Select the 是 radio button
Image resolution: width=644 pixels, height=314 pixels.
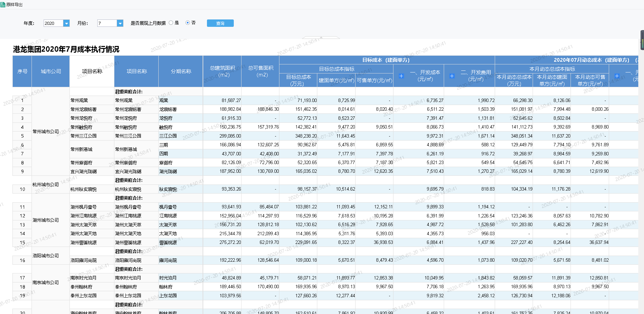click(171, 23)
